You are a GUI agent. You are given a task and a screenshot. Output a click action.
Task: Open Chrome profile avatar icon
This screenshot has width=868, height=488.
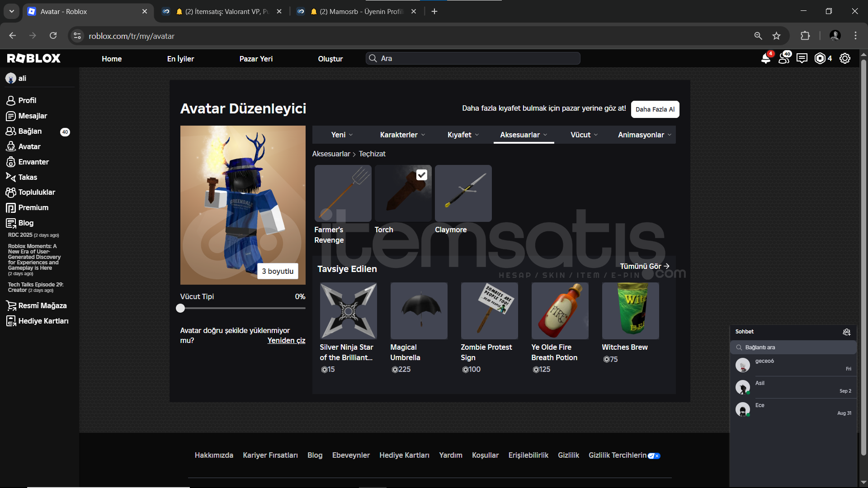835,36
